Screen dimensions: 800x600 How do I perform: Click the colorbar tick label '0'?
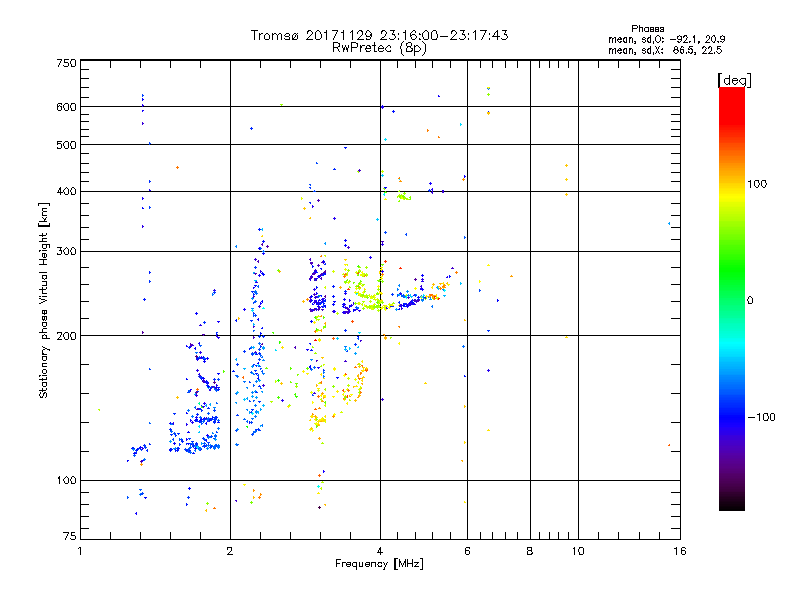750,300
